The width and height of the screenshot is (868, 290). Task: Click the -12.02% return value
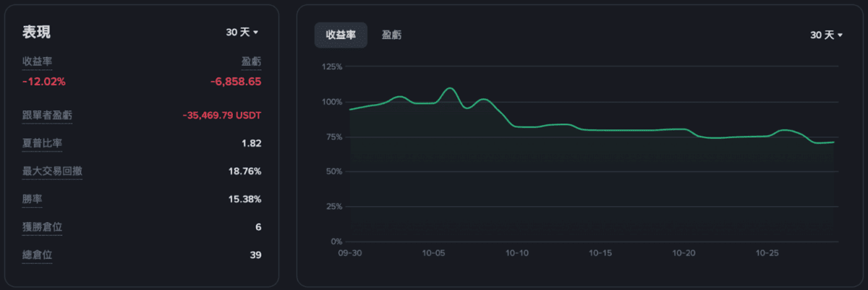click(x=44, y=82)
